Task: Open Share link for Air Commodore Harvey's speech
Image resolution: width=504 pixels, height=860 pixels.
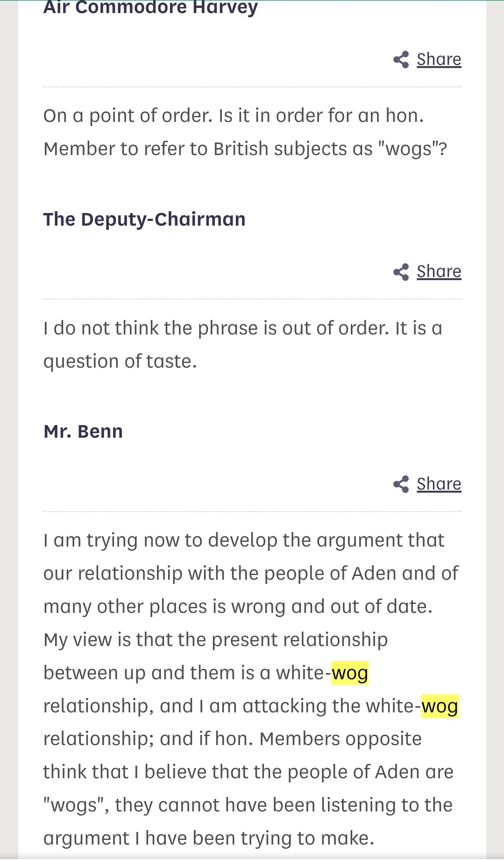Action: pyautogui.click(x=439, y=60)
